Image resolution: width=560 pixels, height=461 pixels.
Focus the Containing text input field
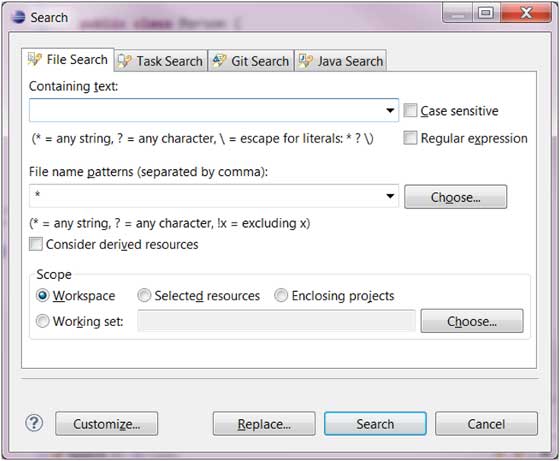click(x=206, y=110)
